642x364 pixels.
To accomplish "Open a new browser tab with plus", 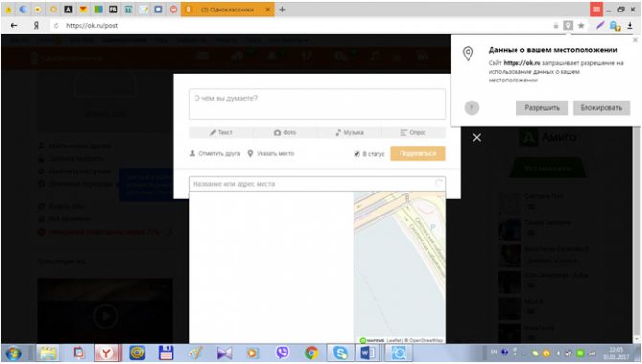I will click(282, 10).
